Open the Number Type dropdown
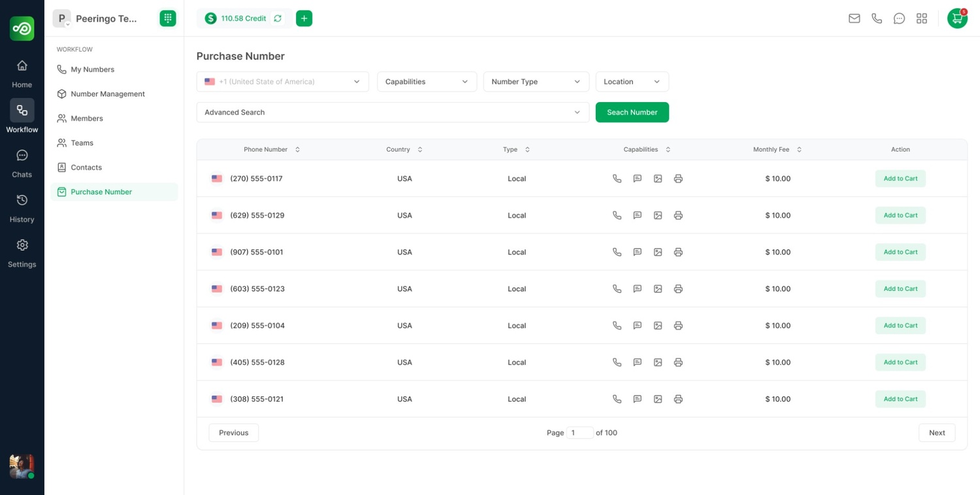 point(536,82)
